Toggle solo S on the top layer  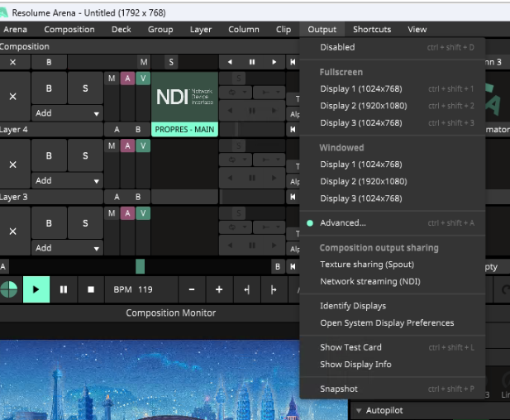coord(85,88)
